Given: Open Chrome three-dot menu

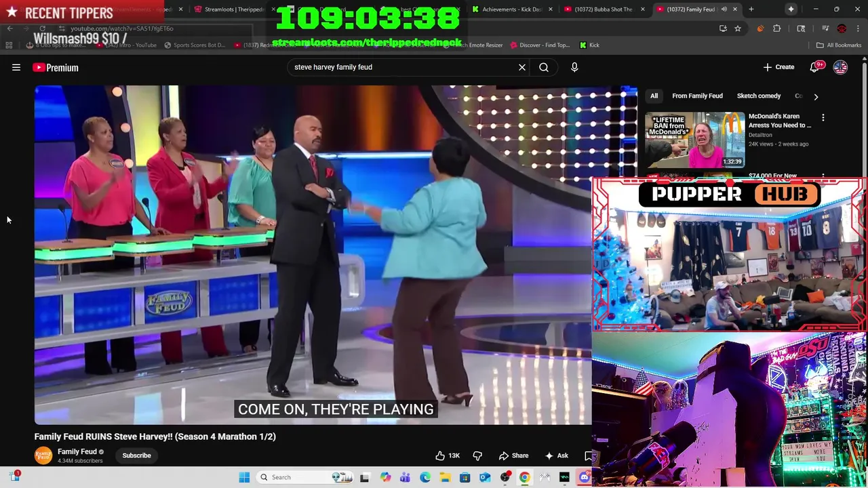Looking at the screenshot, I should 858,28.
